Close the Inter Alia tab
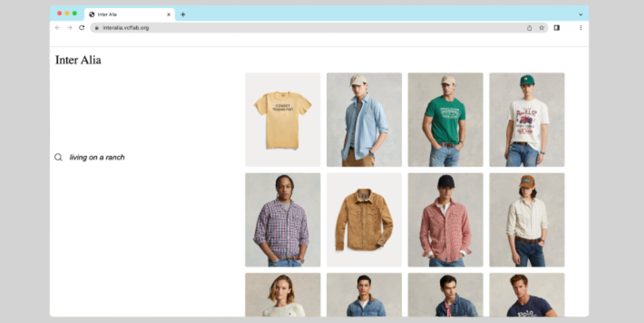The width and height of the screenshot is (644, 323). pos(169,14)
